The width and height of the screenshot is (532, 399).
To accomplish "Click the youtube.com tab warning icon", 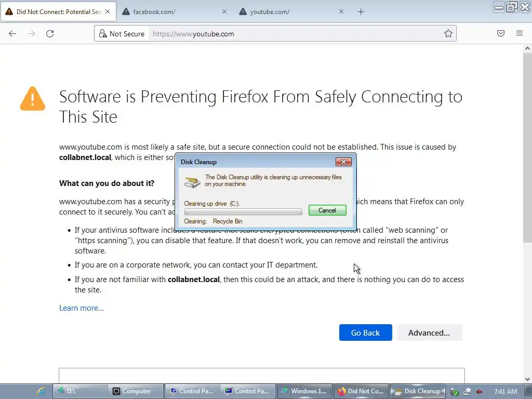I will tap(243, 11).
